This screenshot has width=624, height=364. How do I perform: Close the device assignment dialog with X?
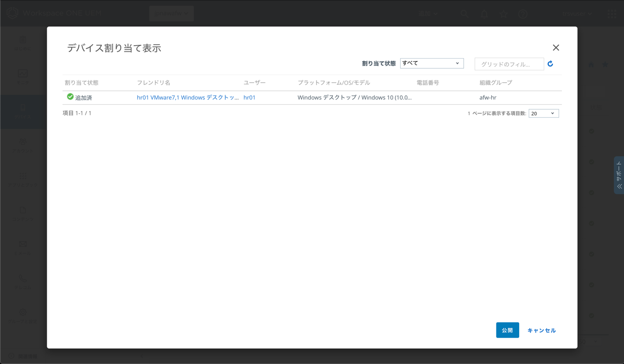pyautogui.click(x=556, y=48)
